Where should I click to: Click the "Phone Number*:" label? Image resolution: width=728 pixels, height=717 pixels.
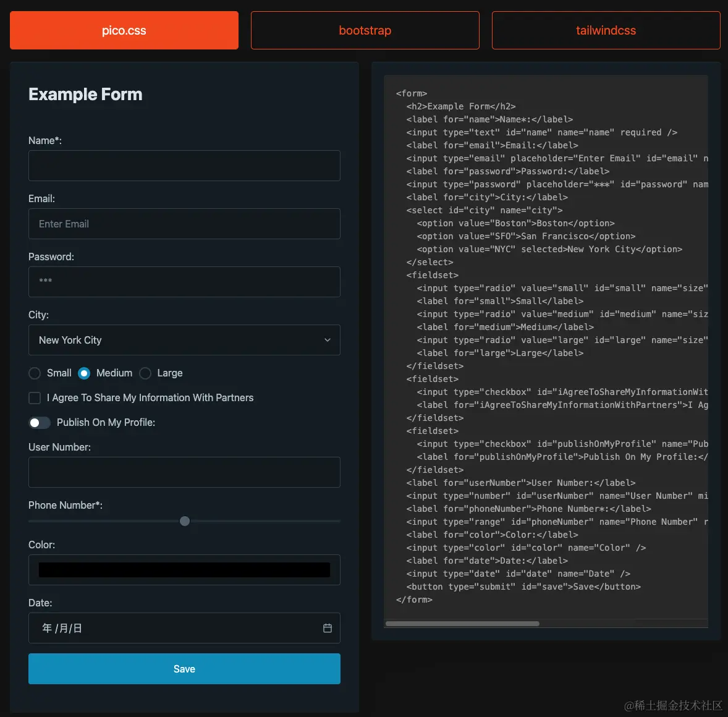[66, 505]
